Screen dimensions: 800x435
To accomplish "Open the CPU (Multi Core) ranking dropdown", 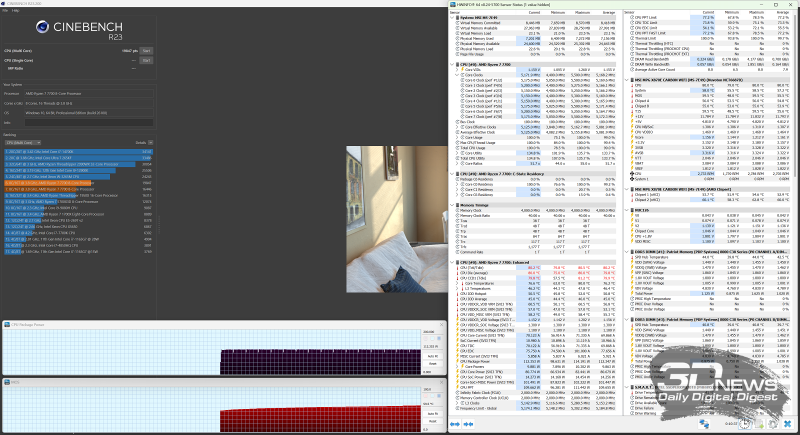I will (x=23, y=143).
